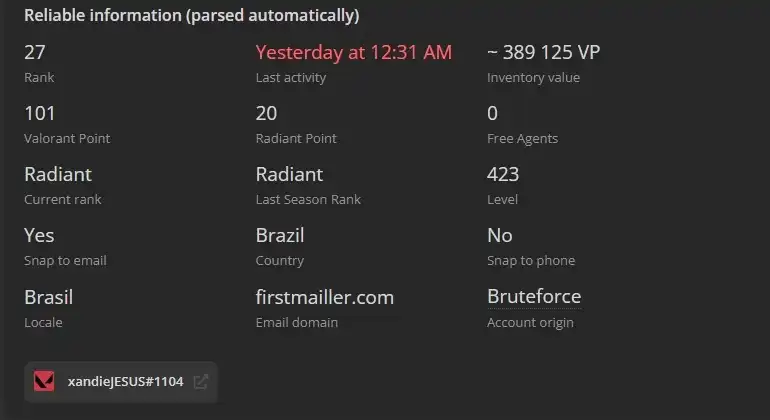The image size is (770, 420).
Task: Click the Radiant value above Current rank
Action: click(x=58, y=174)
